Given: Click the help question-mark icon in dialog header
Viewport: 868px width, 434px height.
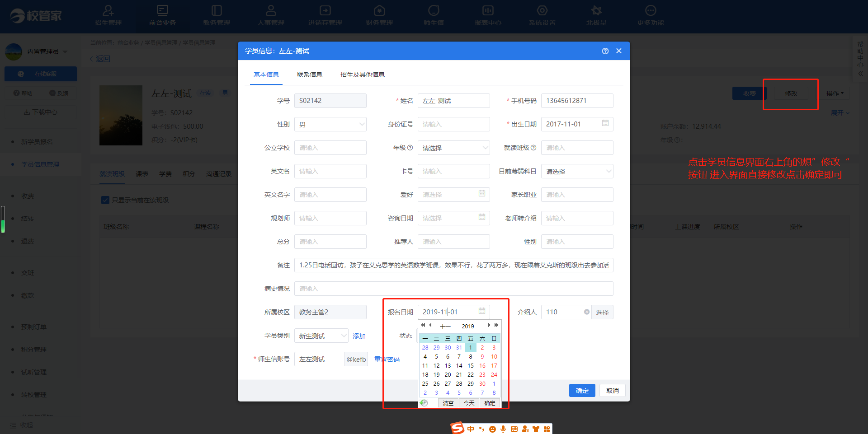Looking at the screenshot, I should pyautogui.click(x=605, y=51).
